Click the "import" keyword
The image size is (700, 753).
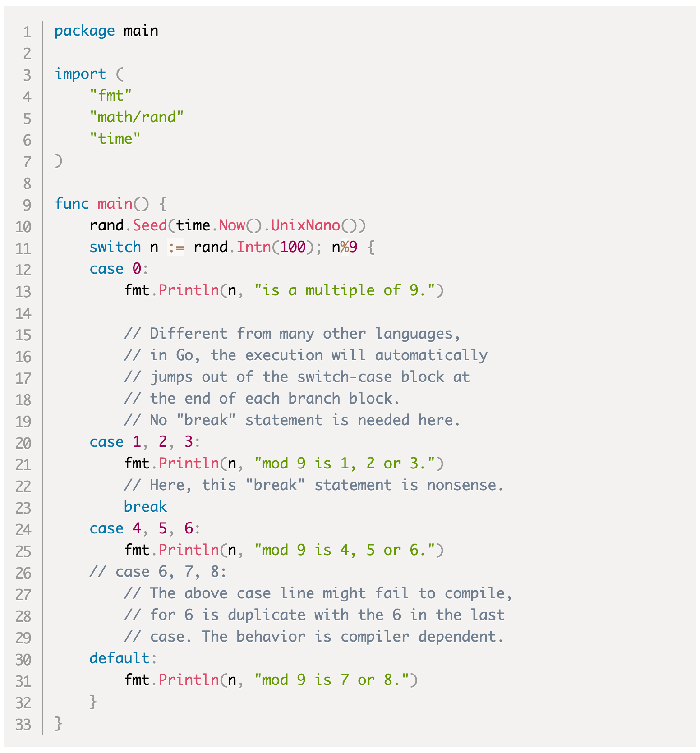pos(80,74)
